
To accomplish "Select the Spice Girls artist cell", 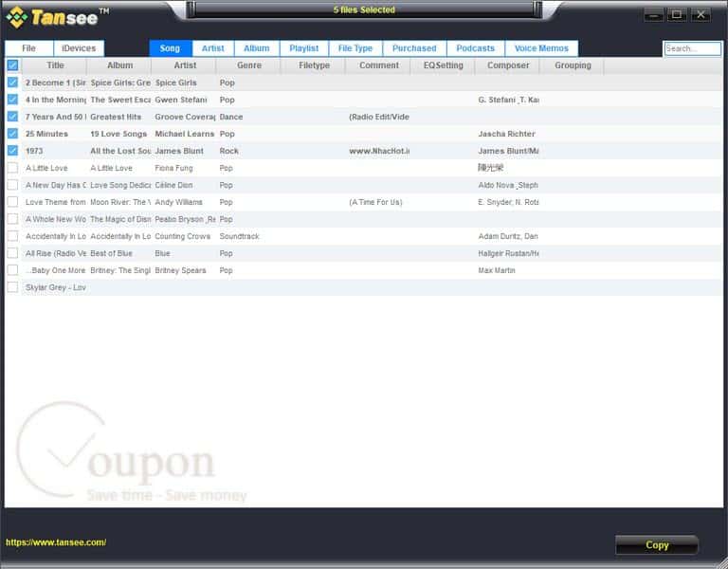I will click(x=175, y=83).
